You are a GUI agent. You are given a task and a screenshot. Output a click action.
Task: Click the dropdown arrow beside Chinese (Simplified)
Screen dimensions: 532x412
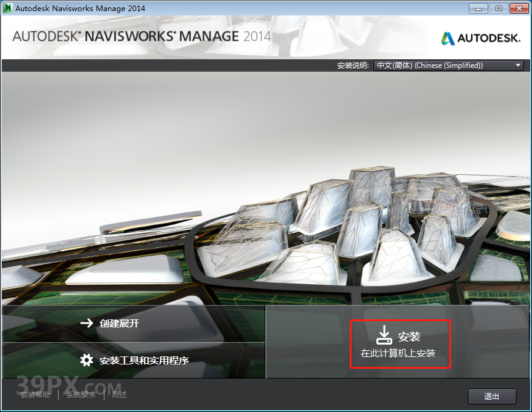tap(518, 65)
